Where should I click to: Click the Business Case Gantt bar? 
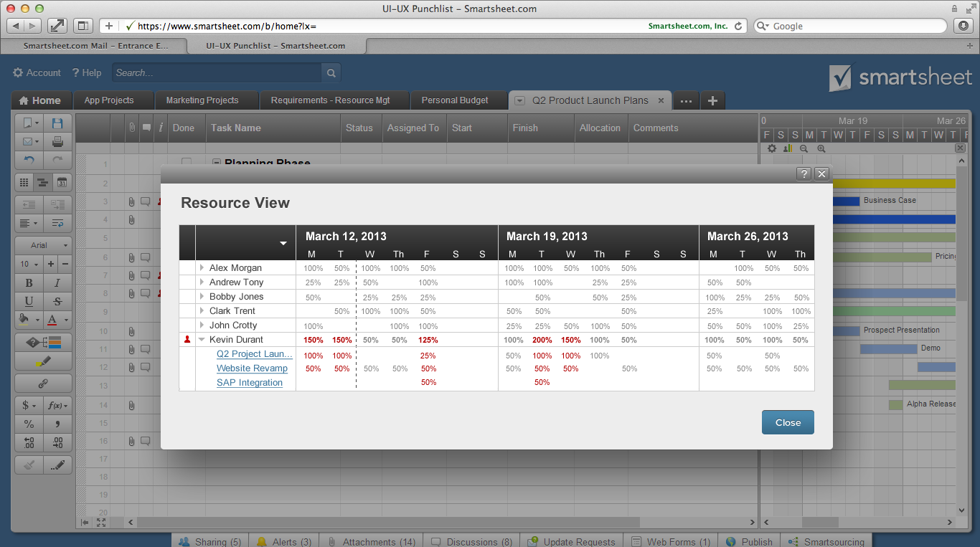pyautogui.click(x=846, y=201)
